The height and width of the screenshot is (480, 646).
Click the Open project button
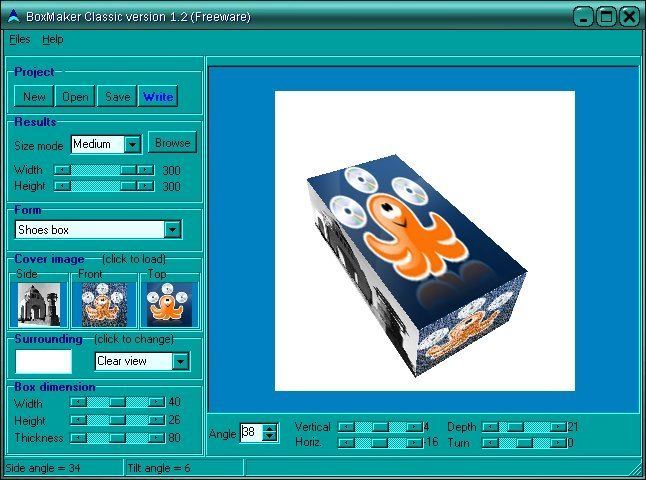click(75, 96)
